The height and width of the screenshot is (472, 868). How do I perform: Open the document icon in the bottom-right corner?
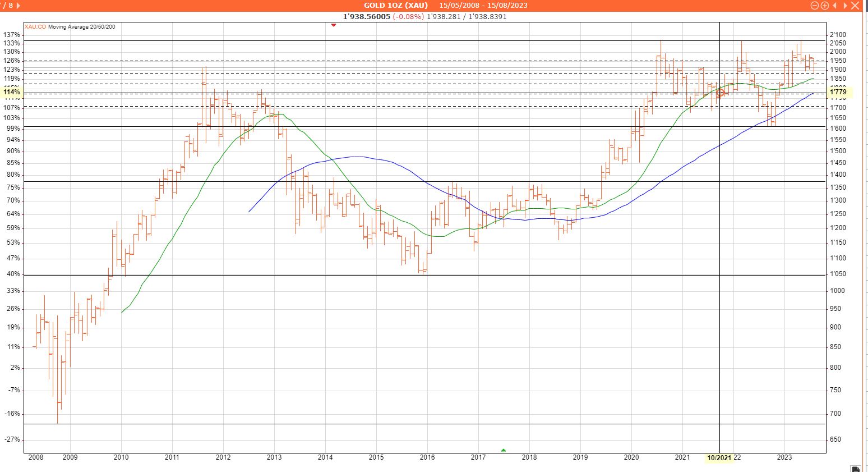855,469
